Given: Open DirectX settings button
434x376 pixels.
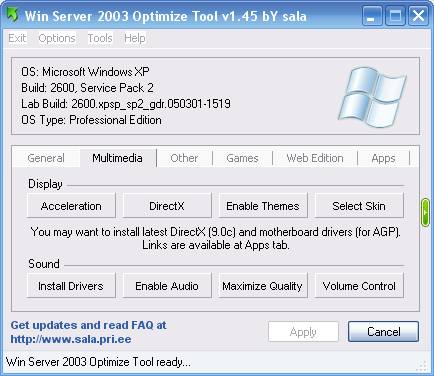Looking at the screenshot, I should click(x=167, y=206).
